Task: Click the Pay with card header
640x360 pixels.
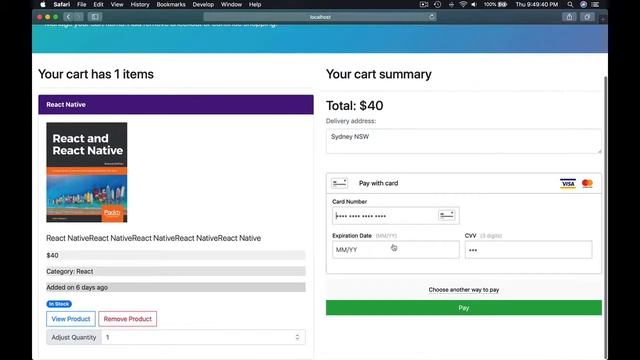Action: 463,183
